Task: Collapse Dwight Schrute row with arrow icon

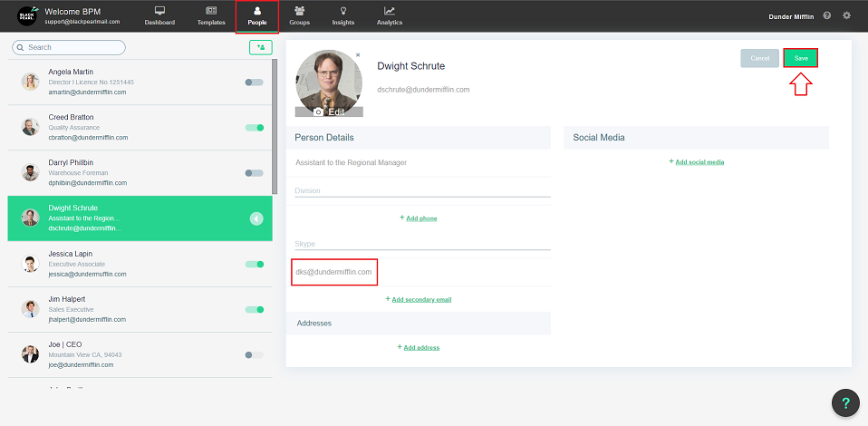Action: pos(256,218)
